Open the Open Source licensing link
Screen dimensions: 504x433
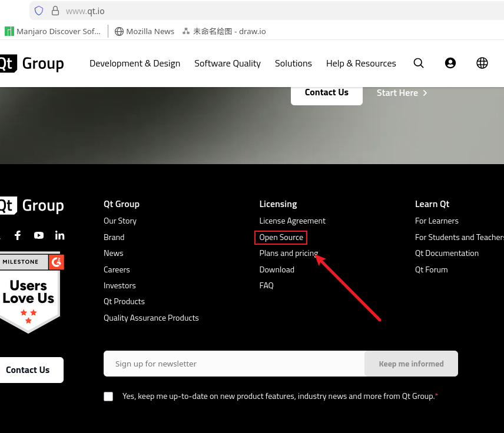coord(281,237)
